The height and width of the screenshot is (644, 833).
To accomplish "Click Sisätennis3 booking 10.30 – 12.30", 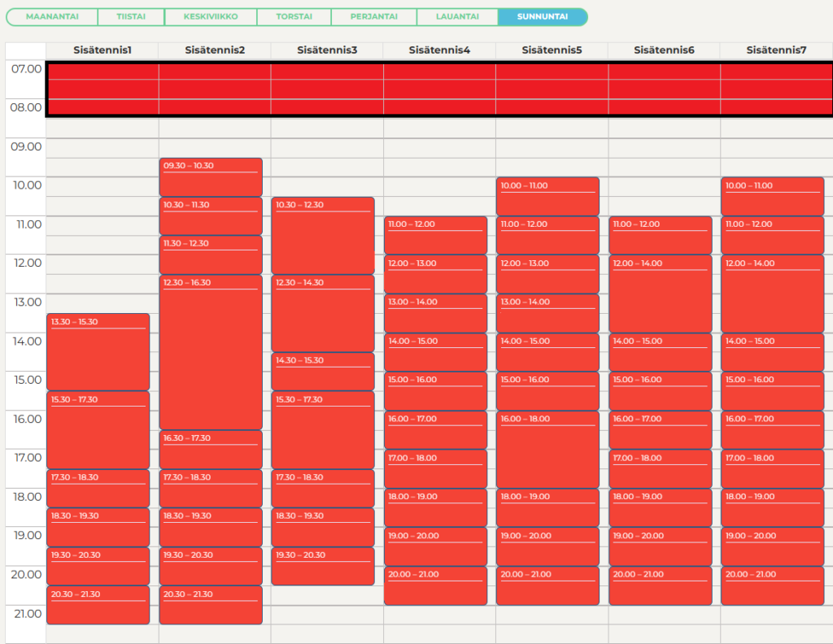I will tap(323, 236).
